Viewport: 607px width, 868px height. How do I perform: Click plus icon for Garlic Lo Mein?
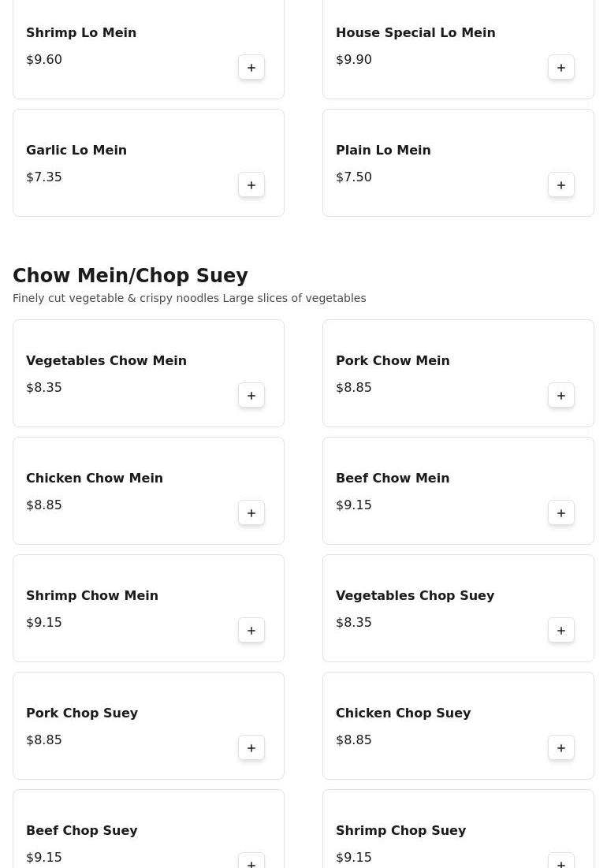(x=251, y=185)
